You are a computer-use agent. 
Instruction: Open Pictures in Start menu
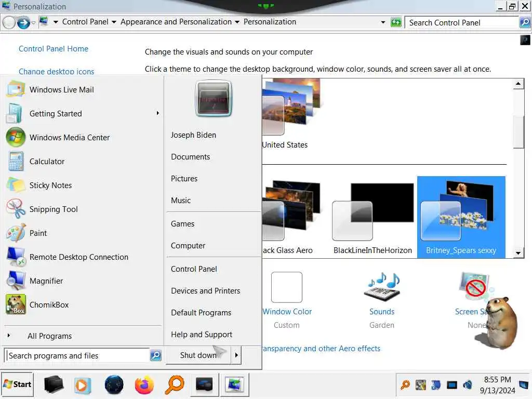(184, 179)
